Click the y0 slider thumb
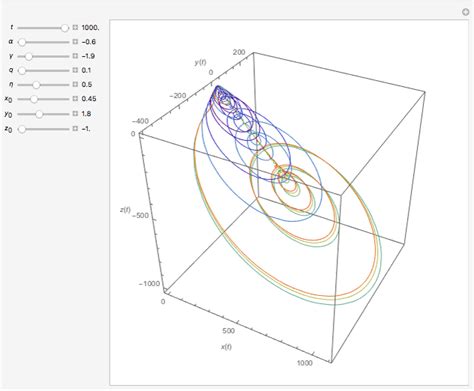This screenshot has width=474, height=391. pyautogui.click(x=39, y=114)
